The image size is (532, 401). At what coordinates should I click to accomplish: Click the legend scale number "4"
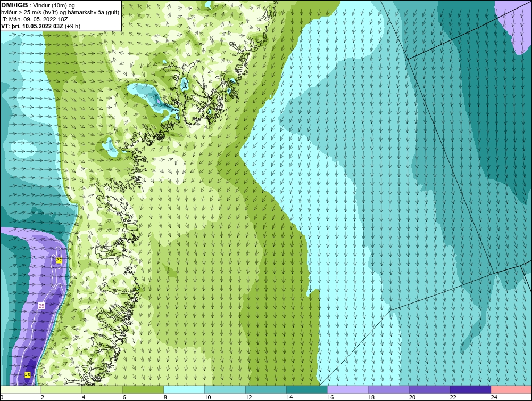84,397
